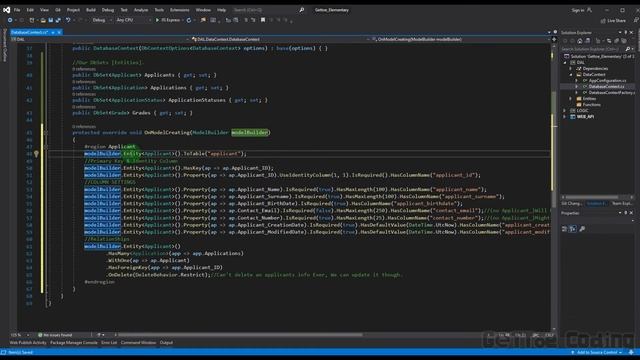This screenshot has width=640, height=360.
Task: Open the Analyze menu
Action: (x=141, y=10)
